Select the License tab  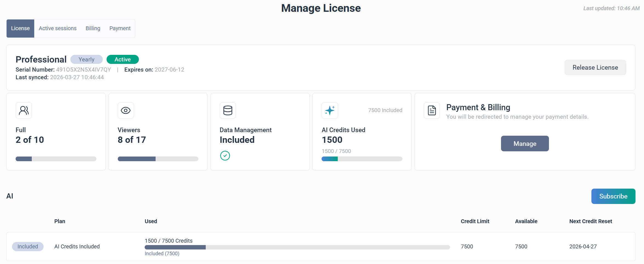click(20, 28)
